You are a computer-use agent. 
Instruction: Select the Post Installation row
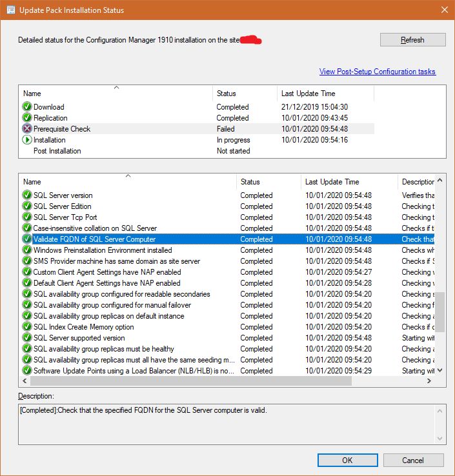[x=197, y=151]
